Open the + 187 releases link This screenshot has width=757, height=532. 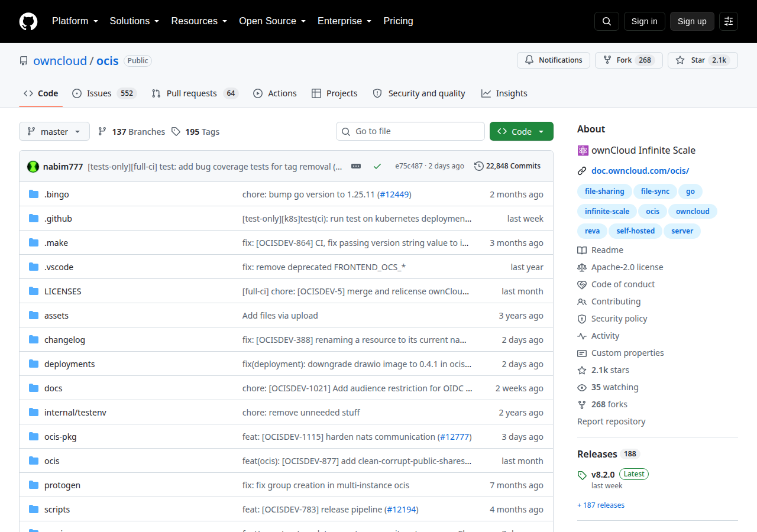[x=601, y=505]
